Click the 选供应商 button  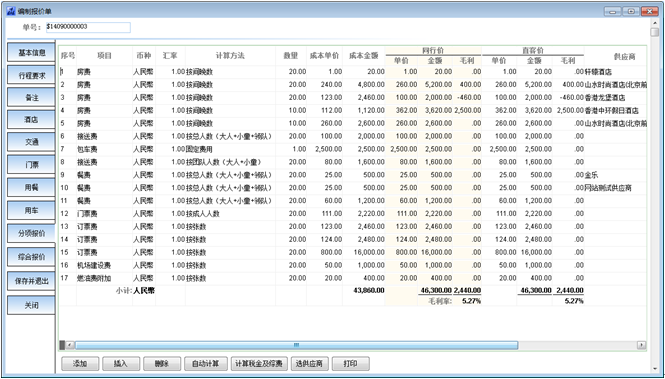pos(310,364)
